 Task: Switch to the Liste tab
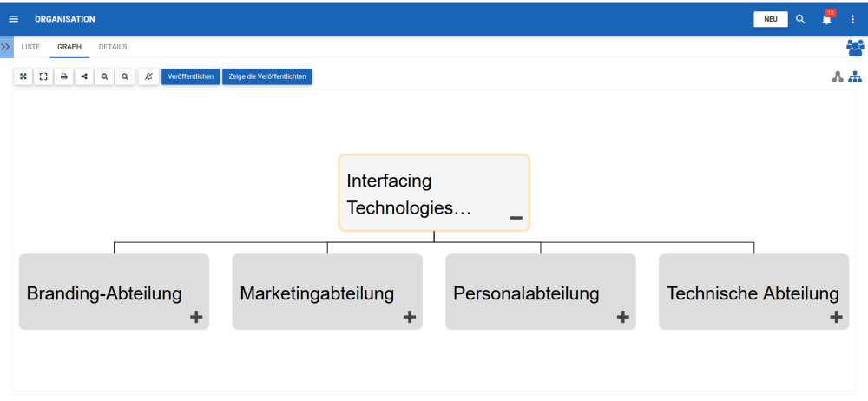[x=30, y=47]
